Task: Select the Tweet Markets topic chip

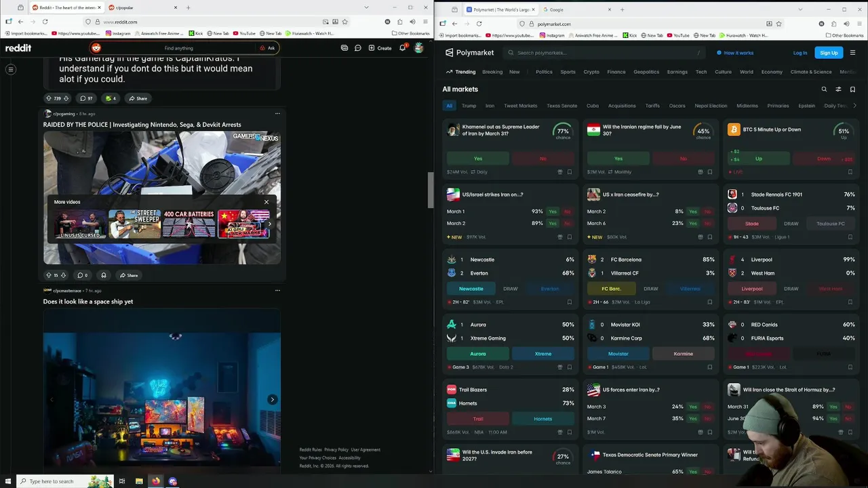Action: (521, 106)
